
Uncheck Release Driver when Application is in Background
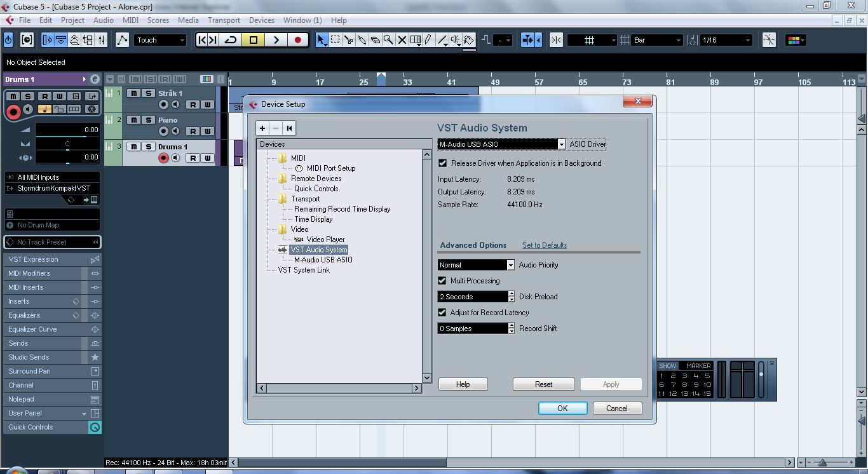[443, 163]
